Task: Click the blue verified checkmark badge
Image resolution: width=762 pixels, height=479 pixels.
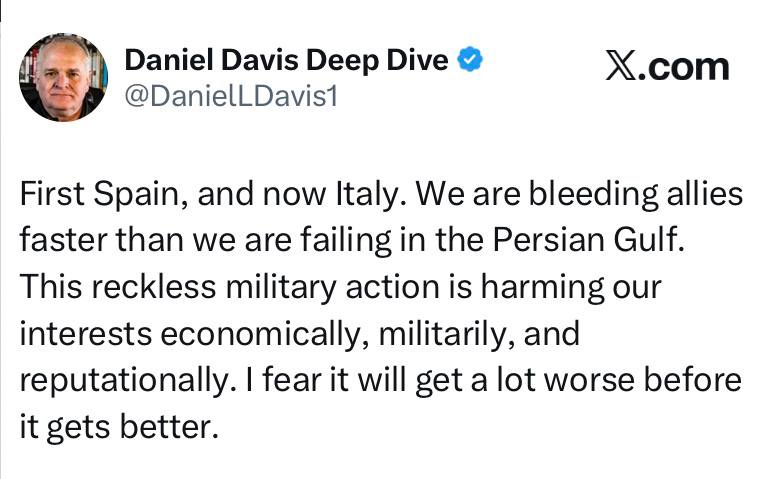Action: (472, 60)
